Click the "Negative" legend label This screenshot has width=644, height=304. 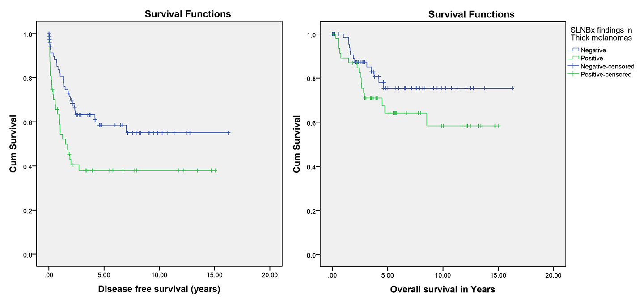(x=593, y=50)
